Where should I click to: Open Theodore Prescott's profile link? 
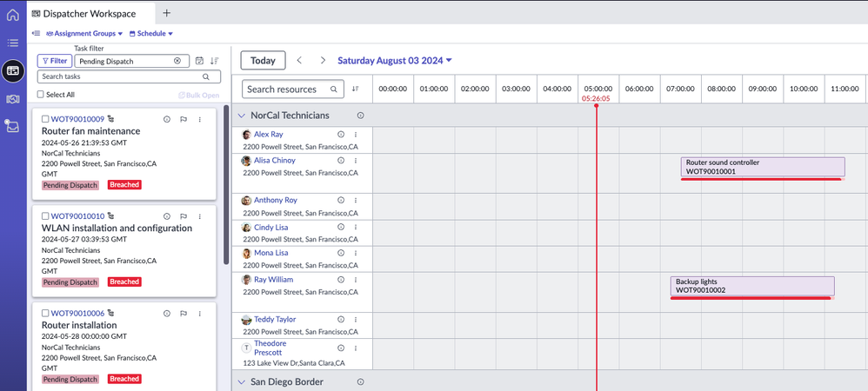pyautogui.click(x=271, y=348)
